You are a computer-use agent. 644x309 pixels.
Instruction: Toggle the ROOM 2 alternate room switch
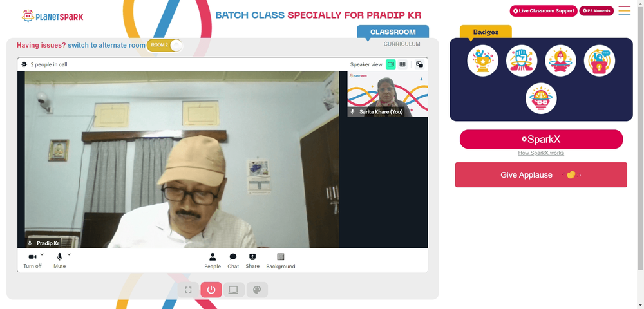tap(164, 45)
